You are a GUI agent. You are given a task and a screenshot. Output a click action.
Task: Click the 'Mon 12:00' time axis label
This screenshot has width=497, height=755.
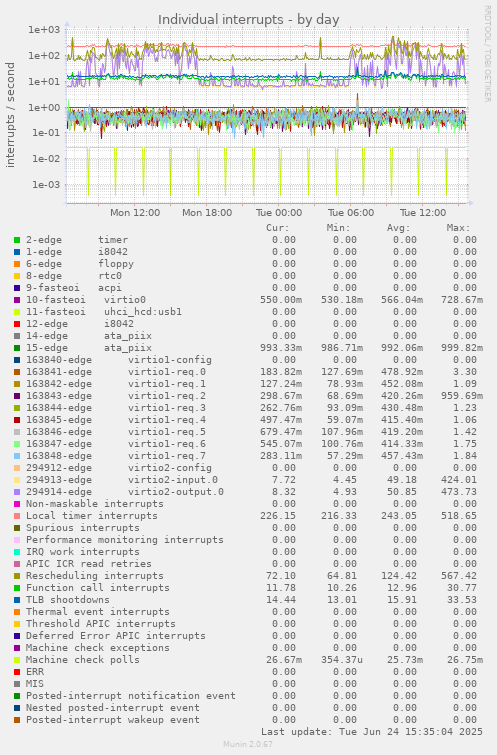(x=135, y=212)
